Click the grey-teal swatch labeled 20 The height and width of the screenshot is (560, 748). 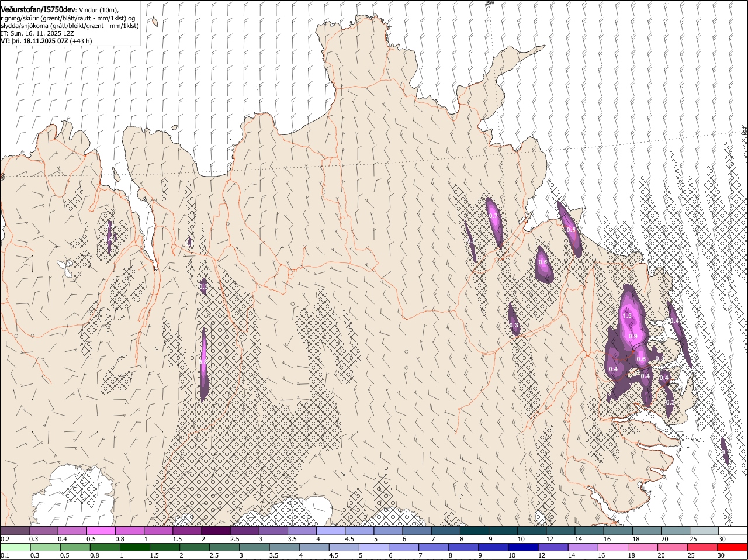coord(676,531)
